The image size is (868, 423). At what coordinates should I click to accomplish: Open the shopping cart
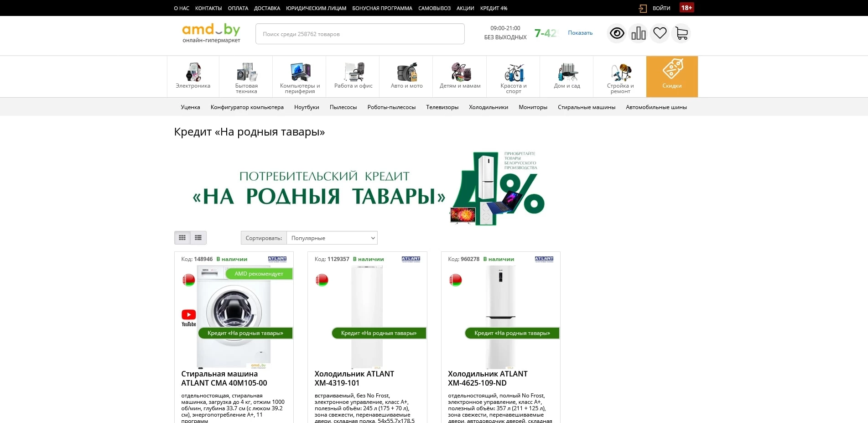[681, 33]
